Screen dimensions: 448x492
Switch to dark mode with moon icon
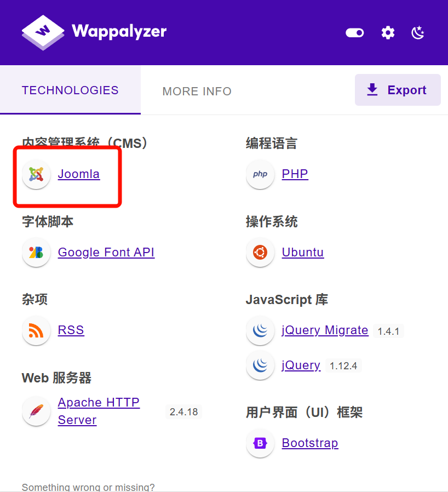[x=417, y=33]
